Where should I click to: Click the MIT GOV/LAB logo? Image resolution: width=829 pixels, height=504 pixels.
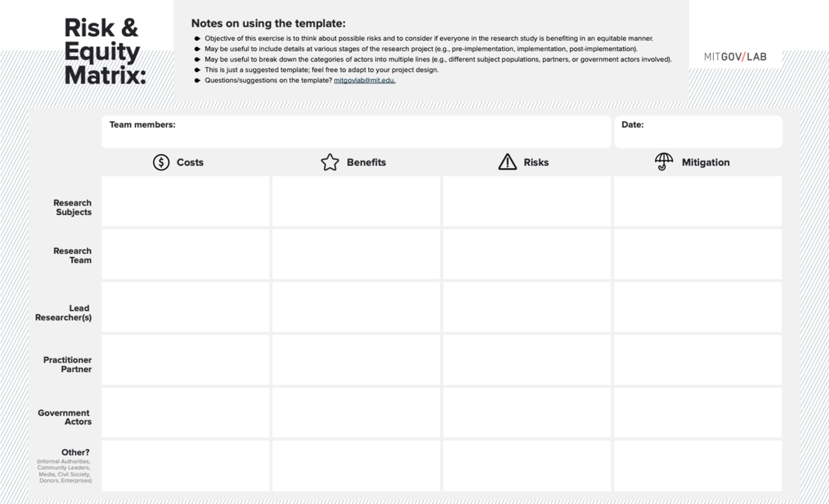coord(736,56)
